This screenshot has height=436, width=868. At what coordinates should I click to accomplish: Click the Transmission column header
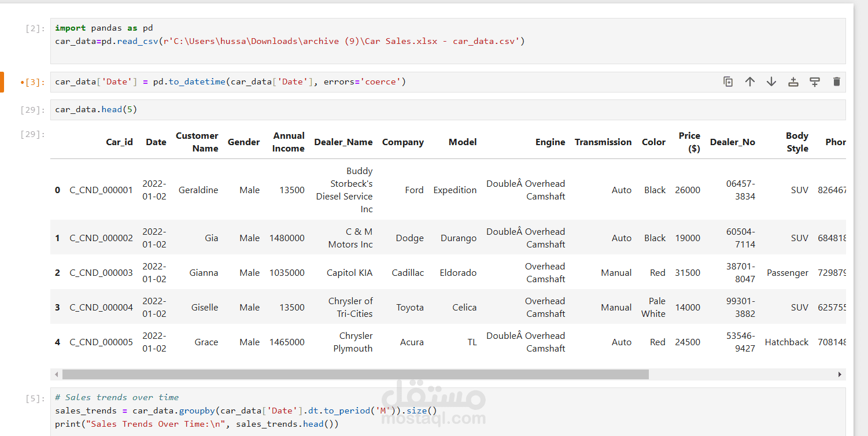(x=603, y=142)
